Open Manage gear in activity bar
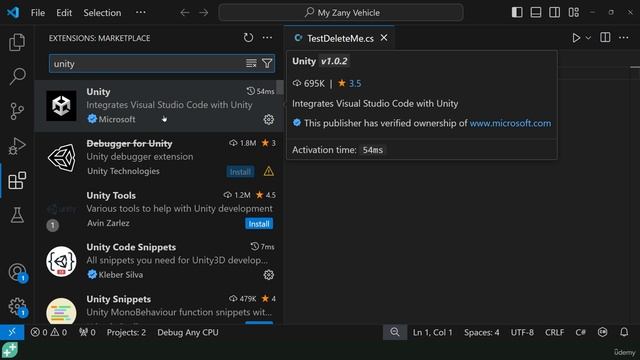Viewport: 640px width, 360px height. point(17,307)
